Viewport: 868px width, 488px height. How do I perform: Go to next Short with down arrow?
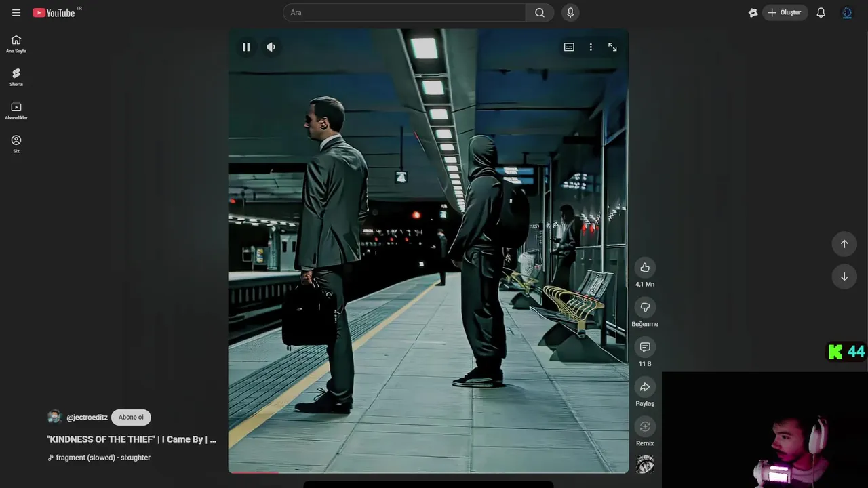click(x=844, y=277)
